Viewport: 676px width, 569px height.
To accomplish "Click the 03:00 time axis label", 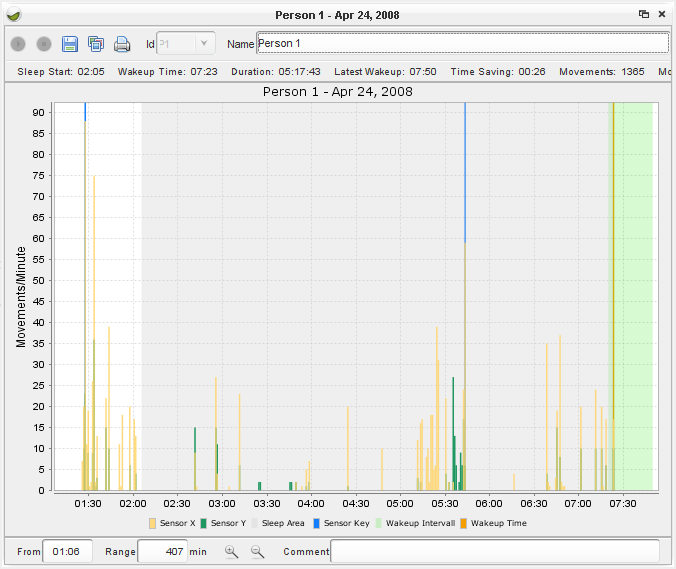I will (x=222, y=504).
